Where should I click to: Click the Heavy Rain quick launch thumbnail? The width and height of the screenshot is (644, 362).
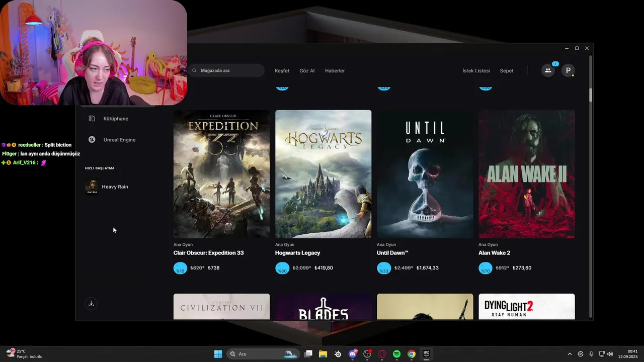point(92,187)
